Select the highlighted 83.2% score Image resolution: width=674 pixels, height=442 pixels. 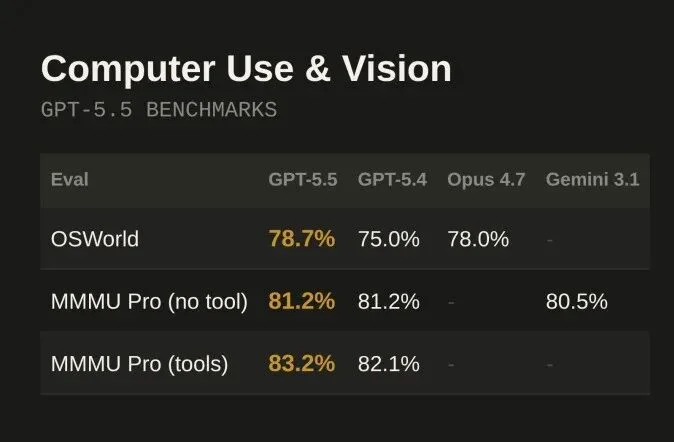(x=301, y=364)
